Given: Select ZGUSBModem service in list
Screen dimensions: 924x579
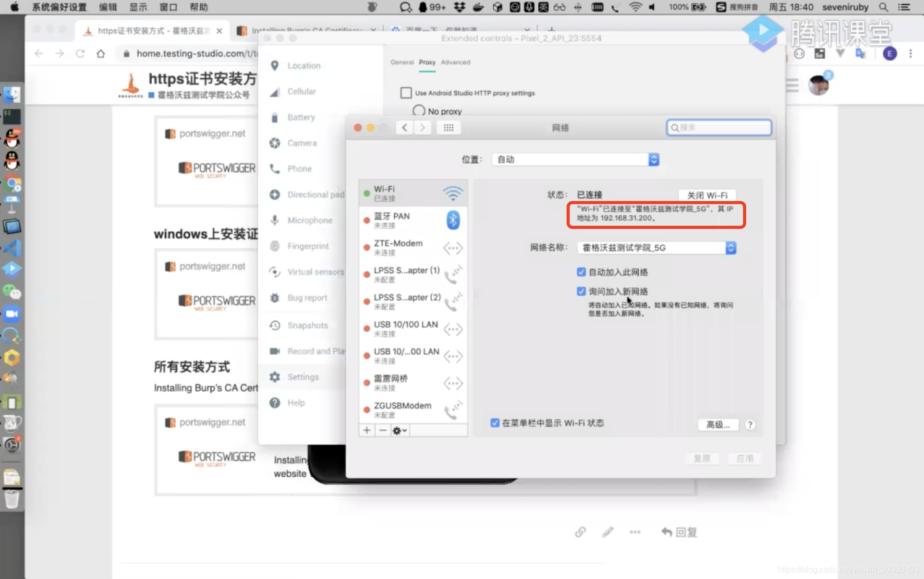Looking at the screenshot, I should [413, 409].
